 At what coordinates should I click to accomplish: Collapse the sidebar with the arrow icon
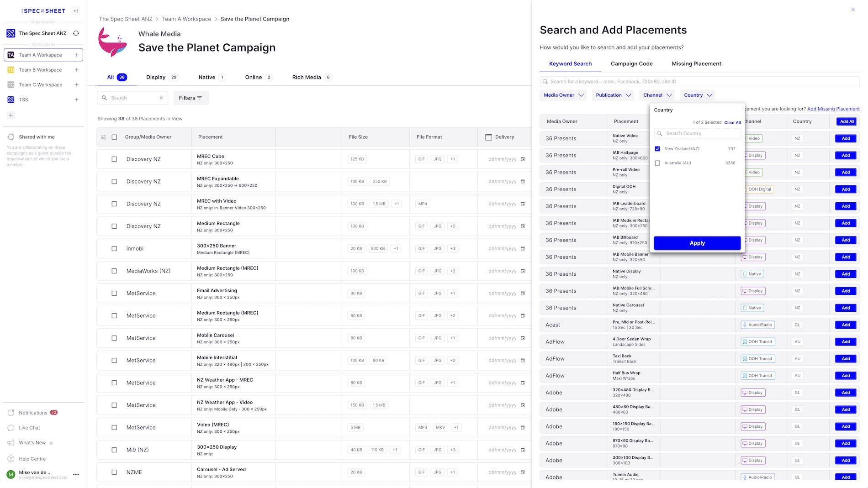76,11
